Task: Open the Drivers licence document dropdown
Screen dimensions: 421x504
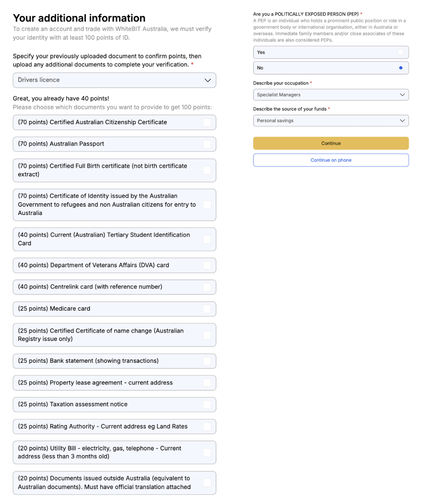Action: [x=114, y=80]
